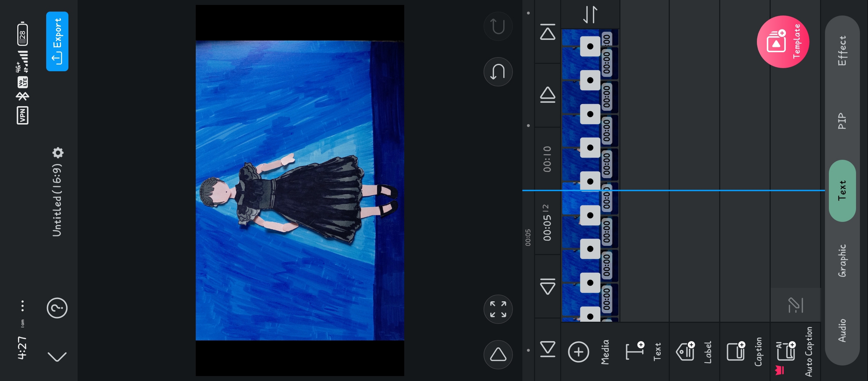Play the video preview
Viewport: 868px width, 381px height.
tap(498, 354)
